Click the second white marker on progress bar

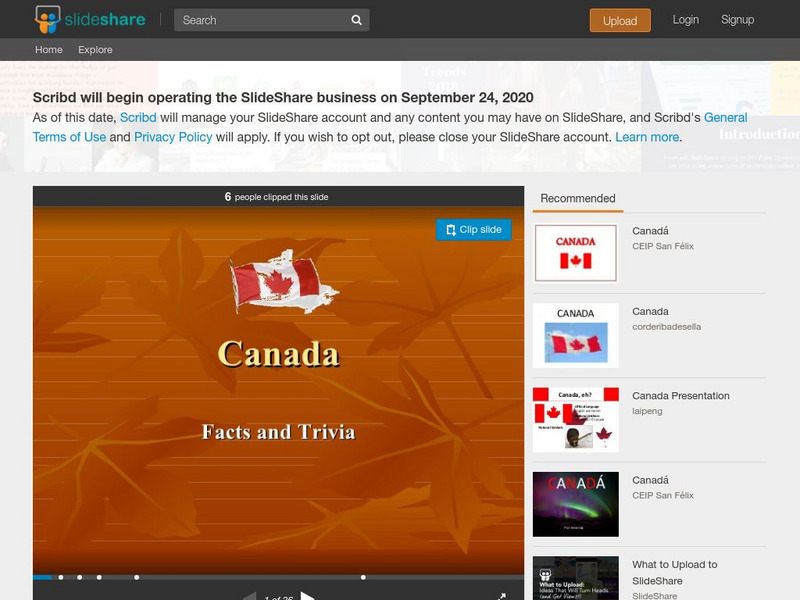coord(80,578)
